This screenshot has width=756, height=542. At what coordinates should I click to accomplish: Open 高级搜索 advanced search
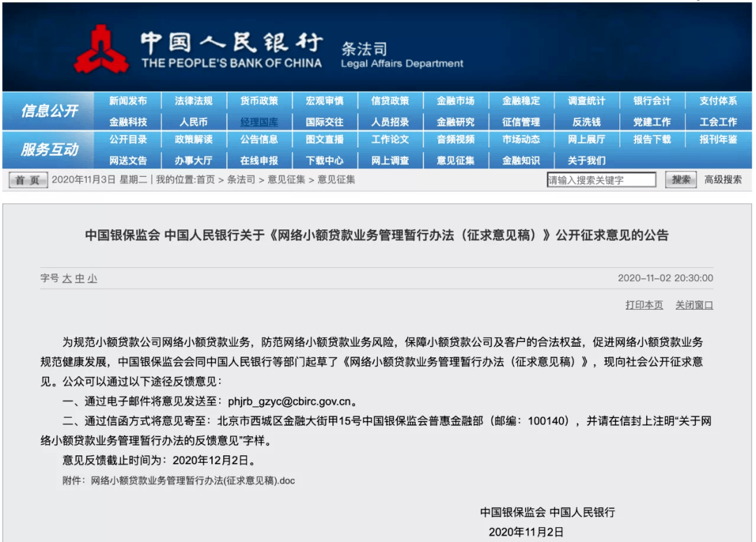(722, 180)
